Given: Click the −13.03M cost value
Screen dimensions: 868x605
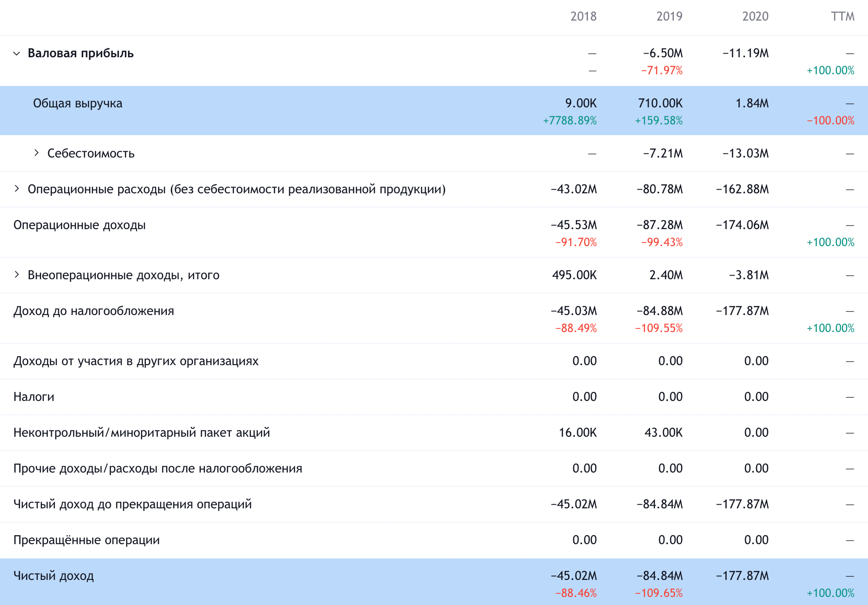Looking at the screenshot, I should click(x=746, y=153).
